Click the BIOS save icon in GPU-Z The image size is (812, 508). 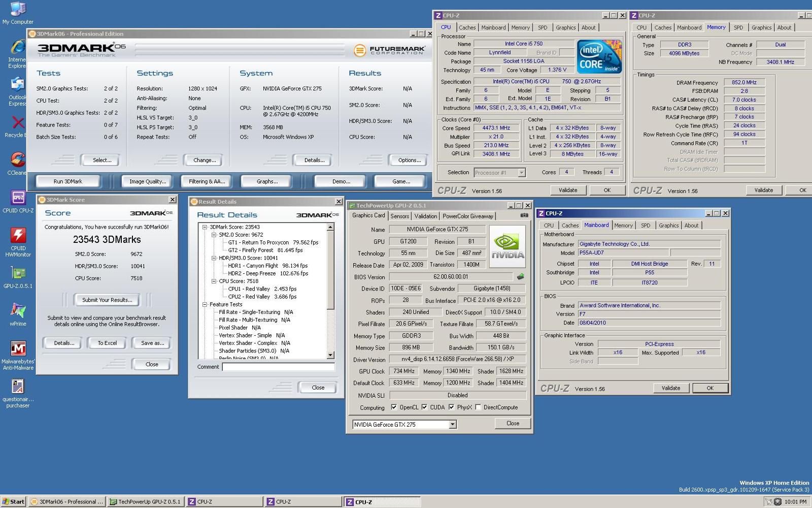[x=520, y=277]
